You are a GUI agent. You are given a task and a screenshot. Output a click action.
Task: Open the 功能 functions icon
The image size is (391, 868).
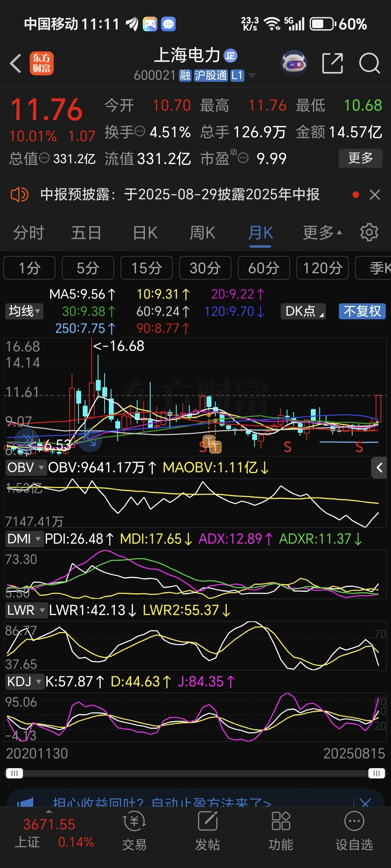pyautogui.click(x=281, y=830)
